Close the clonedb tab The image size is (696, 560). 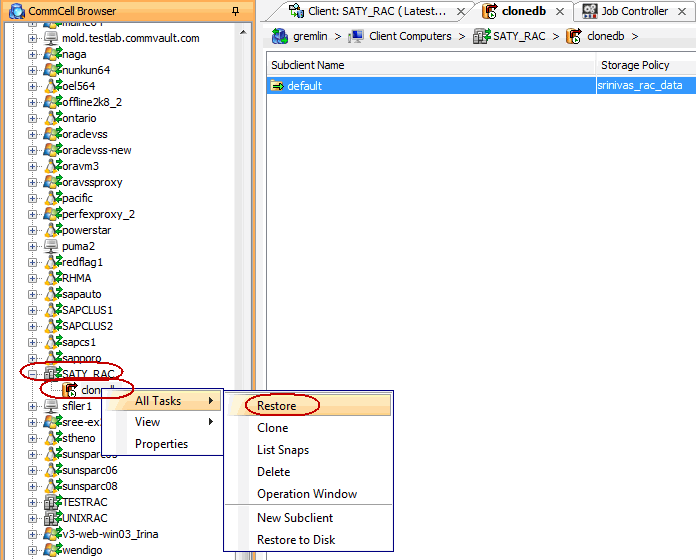pos(560,12)
